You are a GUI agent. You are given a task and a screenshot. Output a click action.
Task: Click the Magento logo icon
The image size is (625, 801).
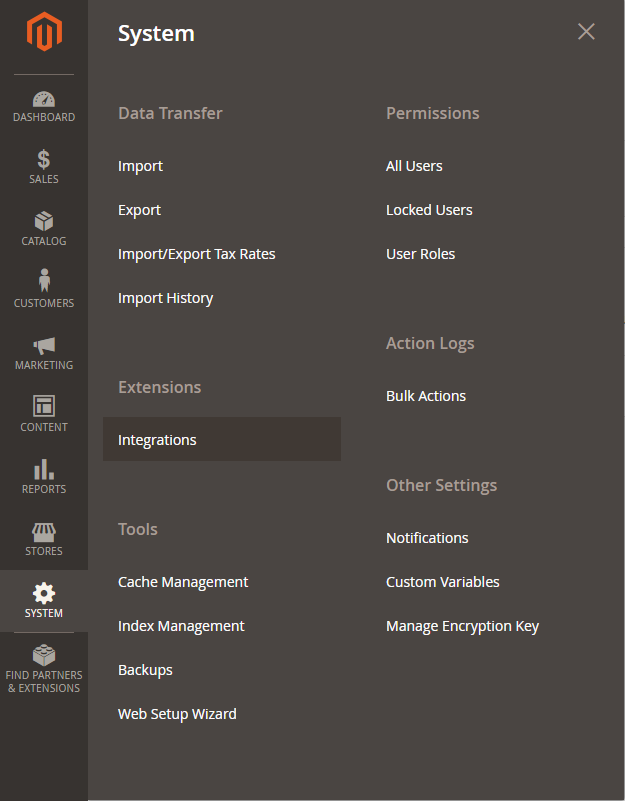point(44,33)
